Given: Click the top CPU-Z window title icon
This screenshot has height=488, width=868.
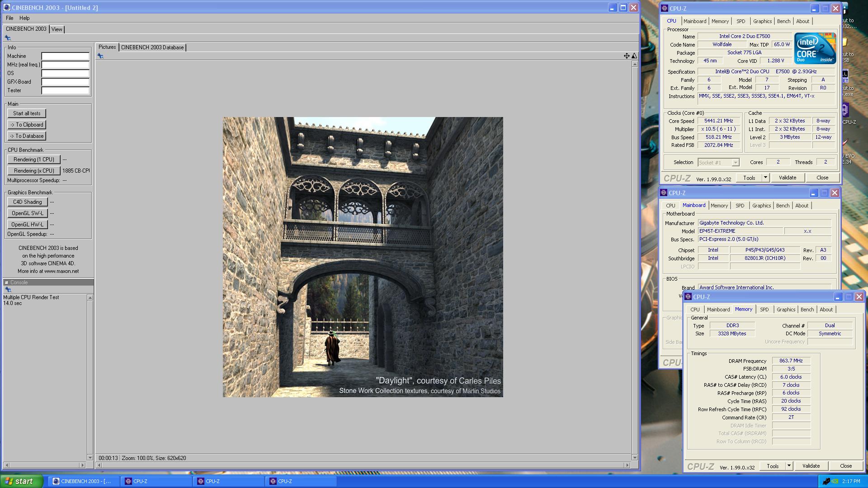Looking at the screenshot, I should pyautogui.click(x=664, y=8).
